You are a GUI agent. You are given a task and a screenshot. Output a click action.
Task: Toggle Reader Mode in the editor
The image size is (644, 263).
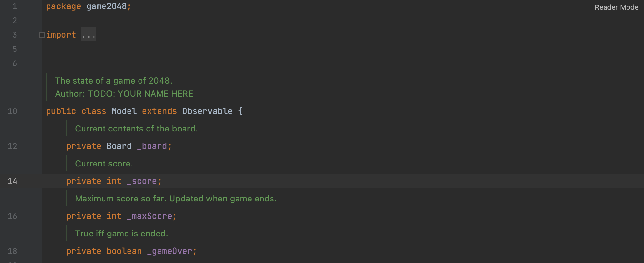[616, 7]
